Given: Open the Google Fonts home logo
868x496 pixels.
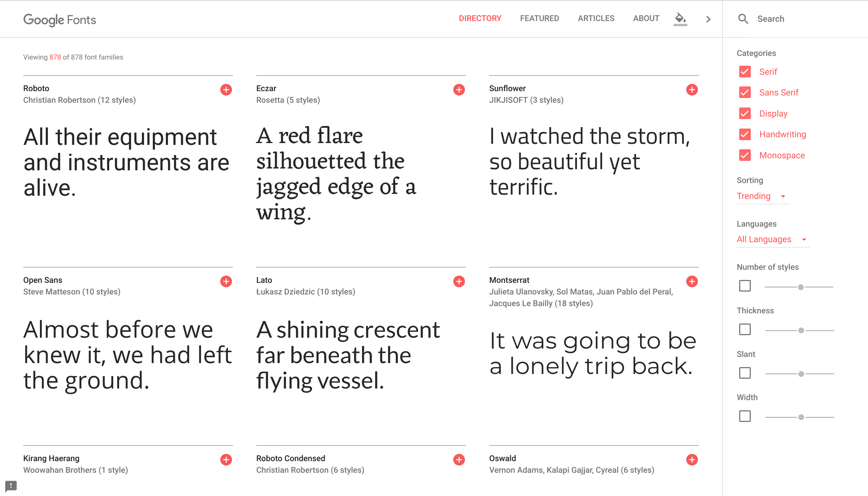Looking at the screenshot, I should pyautogui.click(x=60, y=20).
